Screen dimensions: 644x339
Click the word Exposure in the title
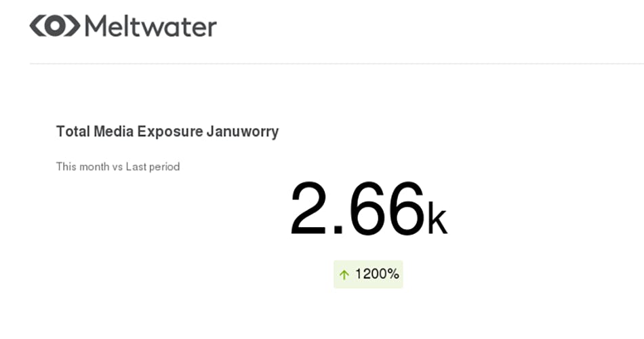click(170, 132)
